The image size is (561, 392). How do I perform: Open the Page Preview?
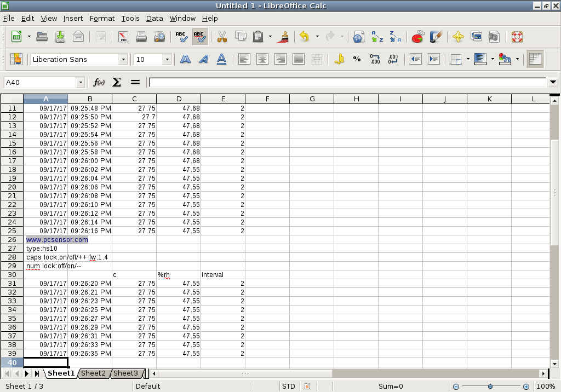(x=159, y=37)
